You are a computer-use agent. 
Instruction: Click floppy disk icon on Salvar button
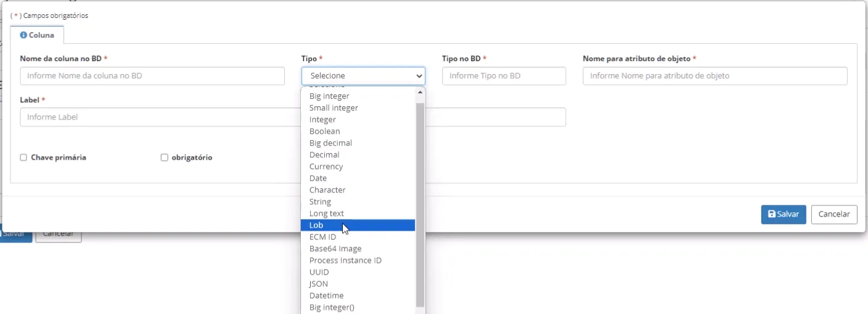(x=772, y=215)
